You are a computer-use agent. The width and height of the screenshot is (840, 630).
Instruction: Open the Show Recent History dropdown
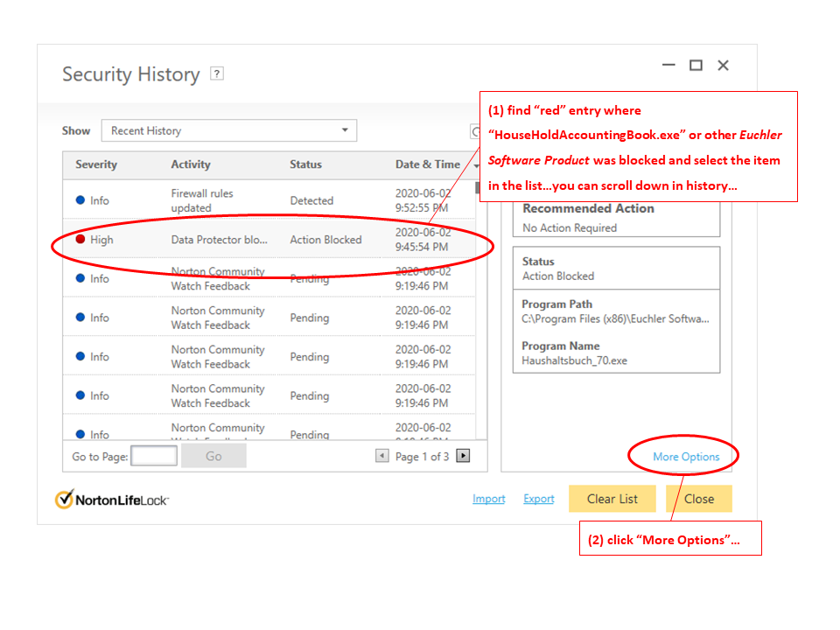(229, 131)
